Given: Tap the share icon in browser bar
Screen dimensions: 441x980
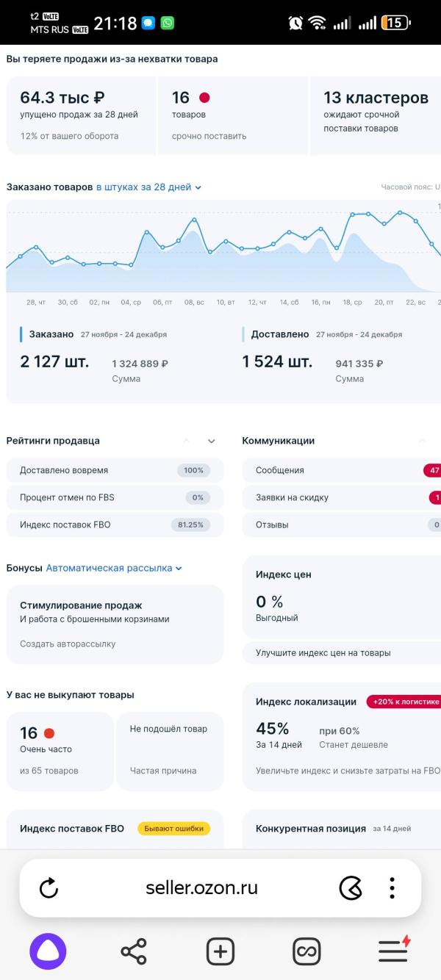Looking at the screenshot, I should [x=134, y=951].
